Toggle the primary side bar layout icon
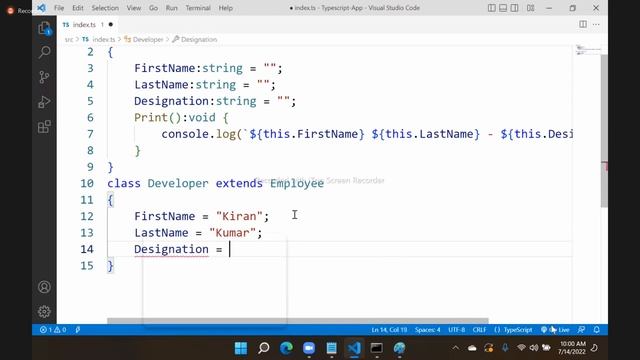This screenshot has height=360, width=640. (492, 8)
